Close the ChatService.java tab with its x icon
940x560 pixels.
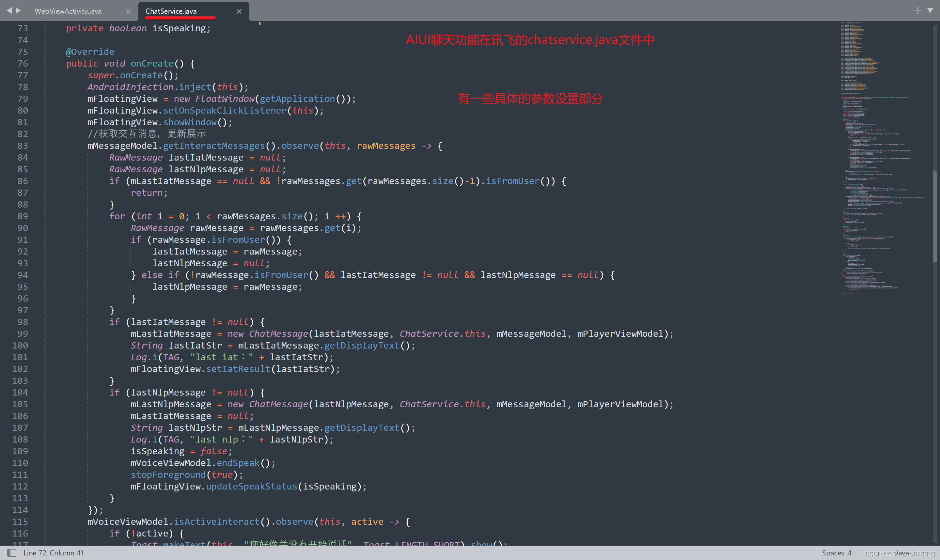[x=239, y=11]
